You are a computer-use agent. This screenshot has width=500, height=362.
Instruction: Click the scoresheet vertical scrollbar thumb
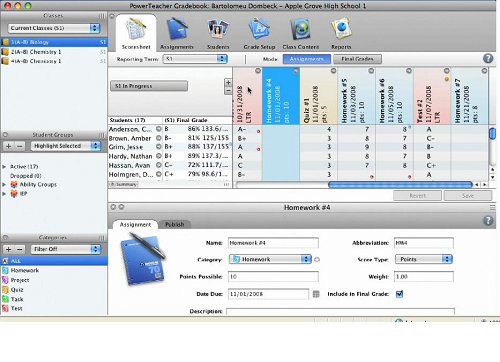(x=492, y=133)
